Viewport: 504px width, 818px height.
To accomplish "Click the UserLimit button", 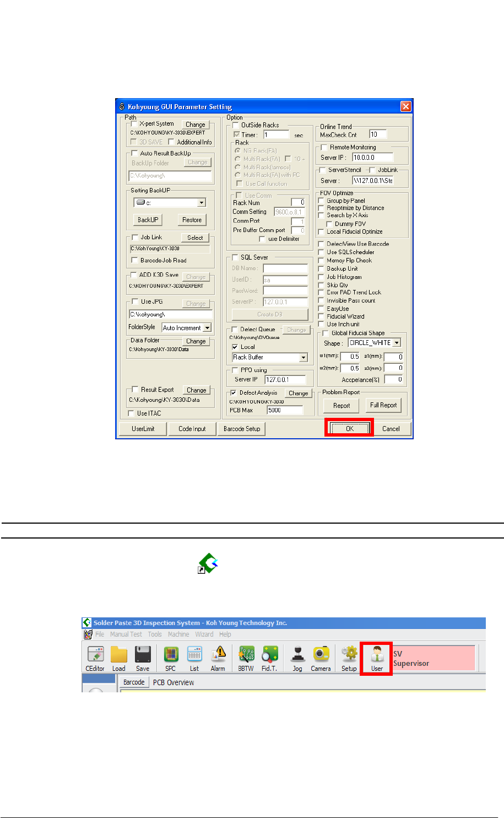I will pyautogui.click(x=143, y=428).
